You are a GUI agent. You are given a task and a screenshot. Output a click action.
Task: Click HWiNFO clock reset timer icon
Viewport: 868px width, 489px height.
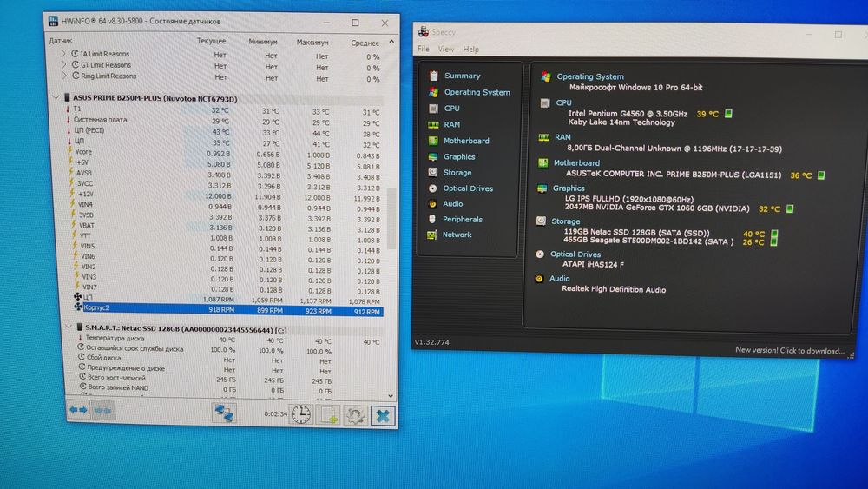coord(301,414)
